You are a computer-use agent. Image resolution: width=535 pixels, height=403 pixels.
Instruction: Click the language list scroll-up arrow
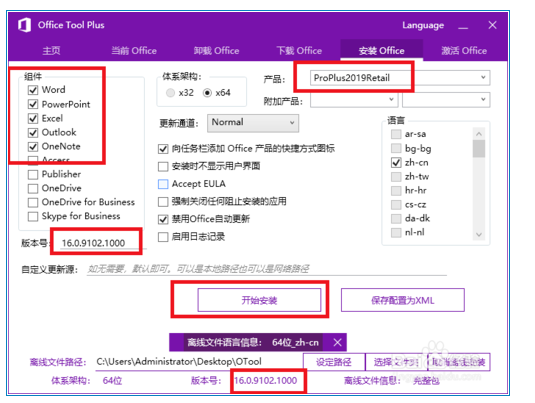tap(479, 134)
